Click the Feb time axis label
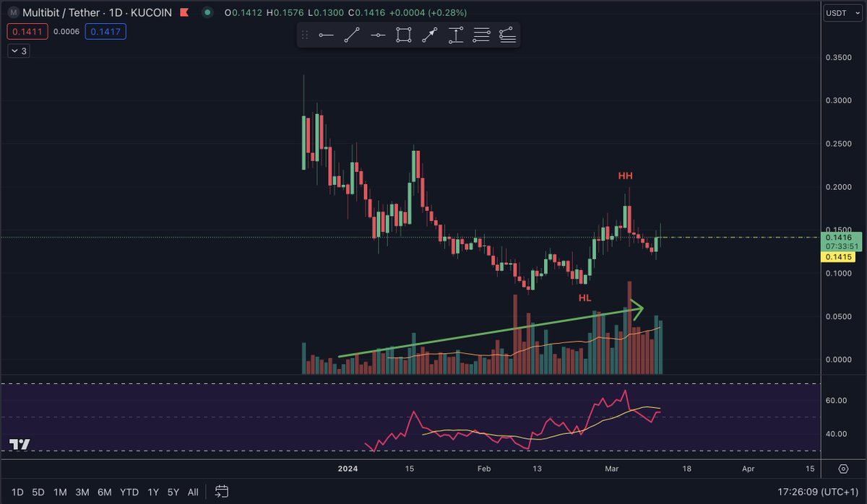The width and height of the screenshot is (867, 504). pos(484,469)
